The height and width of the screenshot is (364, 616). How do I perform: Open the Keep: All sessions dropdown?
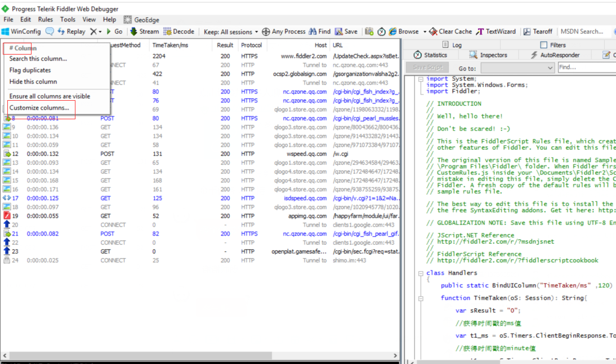click(231, 32)
